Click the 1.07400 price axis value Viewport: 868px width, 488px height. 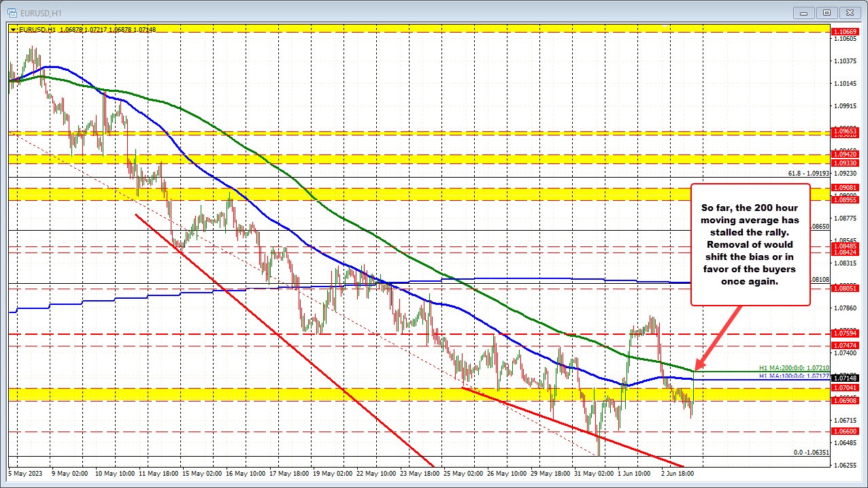pyautogui.click(x=844, y=353)
